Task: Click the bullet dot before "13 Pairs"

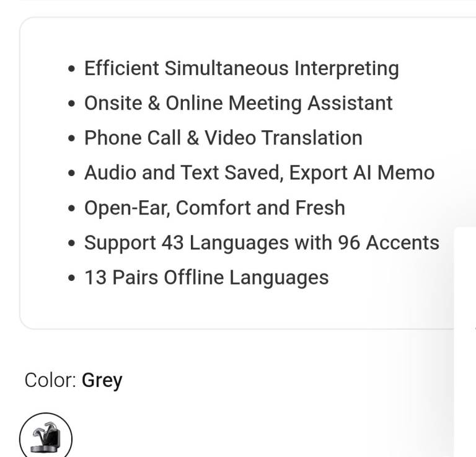Action: 73,278
